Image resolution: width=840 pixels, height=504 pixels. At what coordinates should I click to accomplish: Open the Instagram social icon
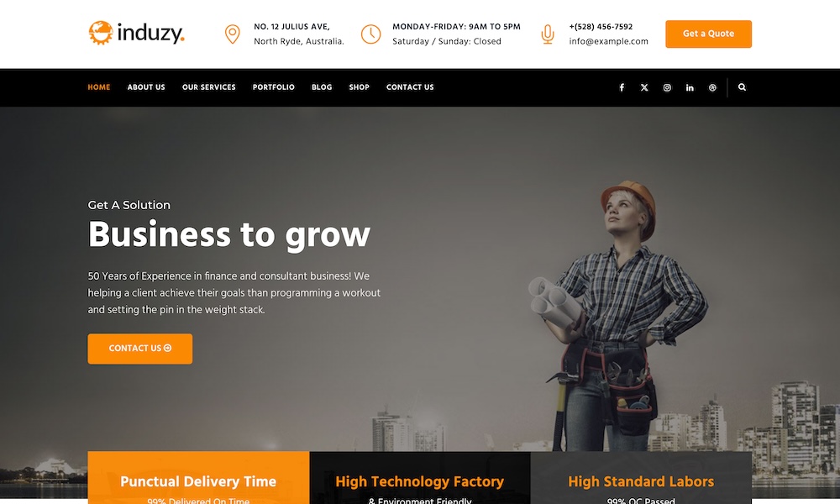[x=667, y=87]
